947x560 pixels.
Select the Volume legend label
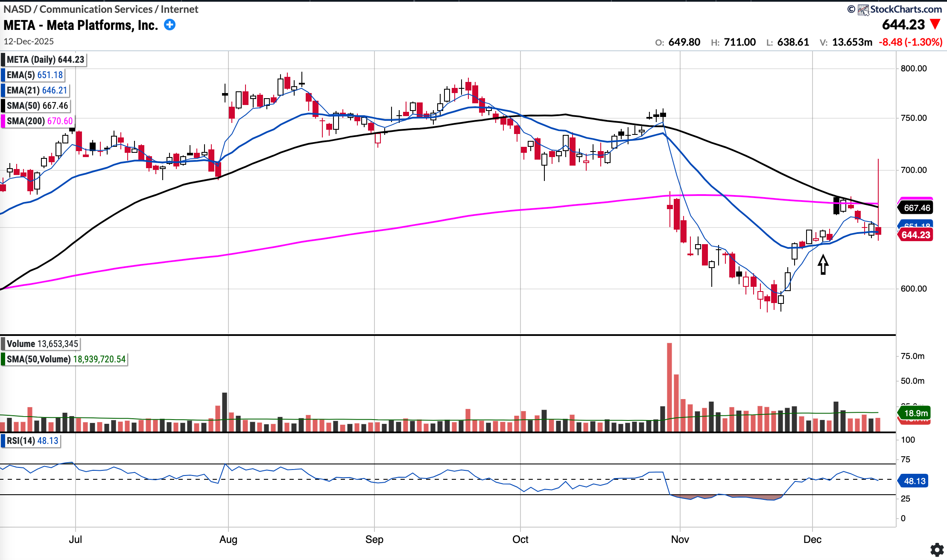pyautogui.click(x=42, y=344)
